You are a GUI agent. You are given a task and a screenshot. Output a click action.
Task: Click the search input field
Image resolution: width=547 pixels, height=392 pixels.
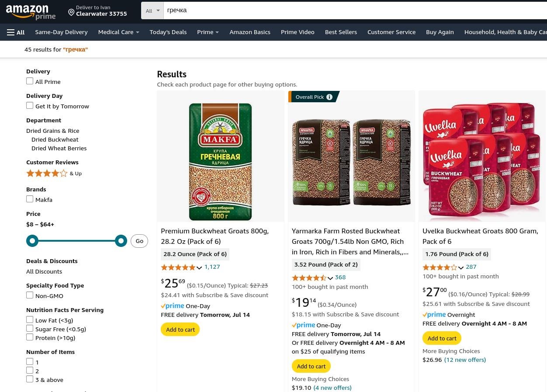(x=350, y=10)
